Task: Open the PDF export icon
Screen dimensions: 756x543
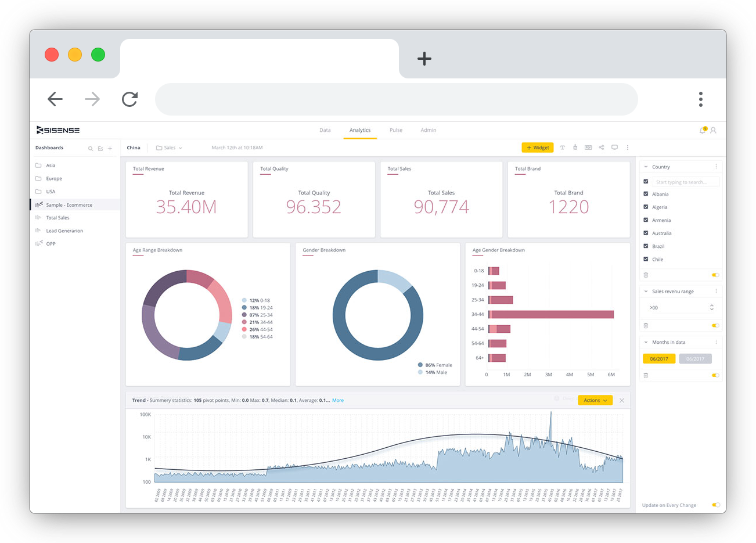Action: [x=588, y=148]
